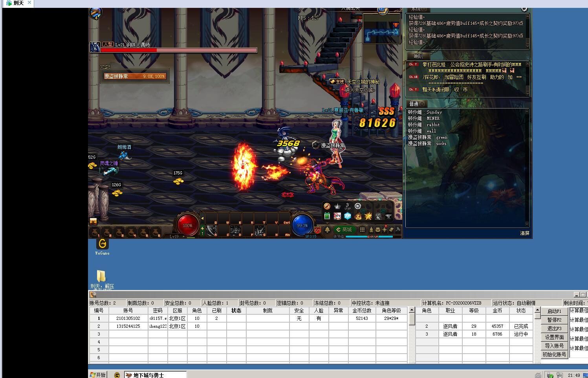Click 喇叭 chat scroll down arrow
The image size is (588, 378).
tap(528, 93)
